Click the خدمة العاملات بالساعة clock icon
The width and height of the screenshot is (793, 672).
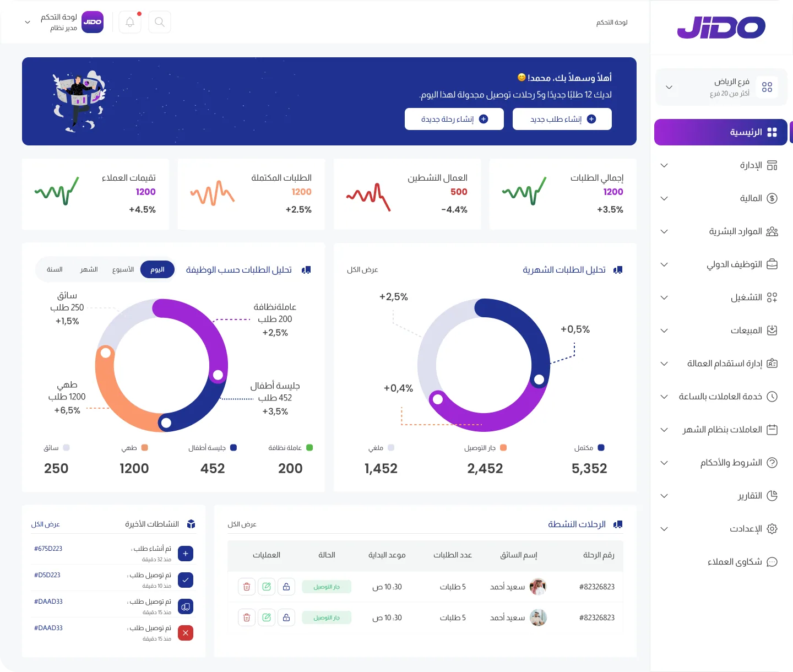pos(772,397)
